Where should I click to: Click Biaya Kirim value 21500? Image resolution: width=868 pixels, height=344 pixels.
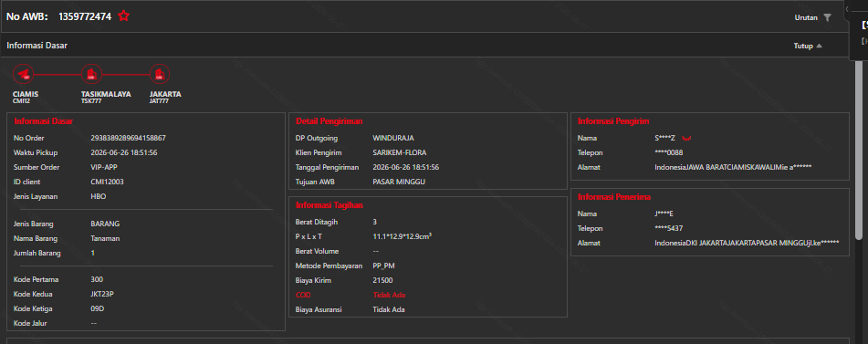(x=383, y=280)
